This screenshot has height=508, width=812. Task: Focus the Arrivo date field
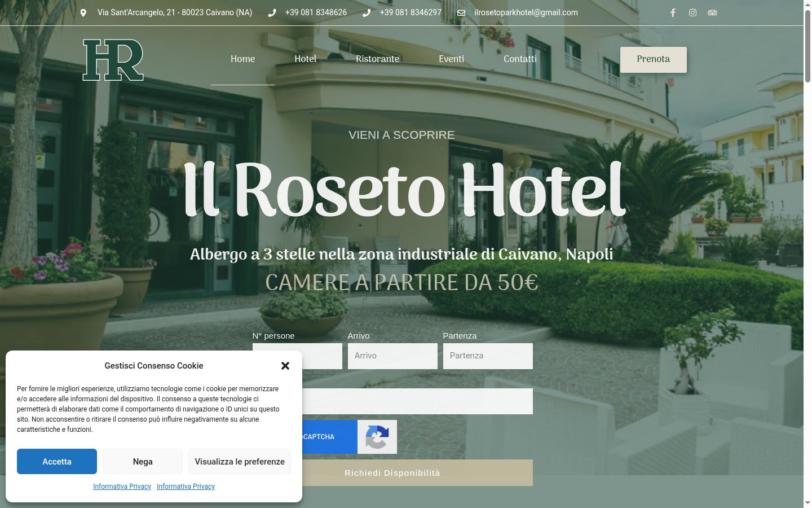pos(392,356)
